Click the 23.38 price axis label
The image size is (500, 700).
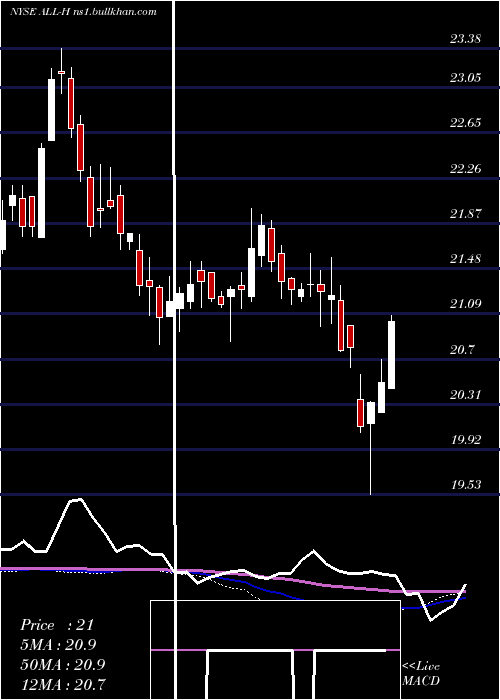click(x=466, y=39)
